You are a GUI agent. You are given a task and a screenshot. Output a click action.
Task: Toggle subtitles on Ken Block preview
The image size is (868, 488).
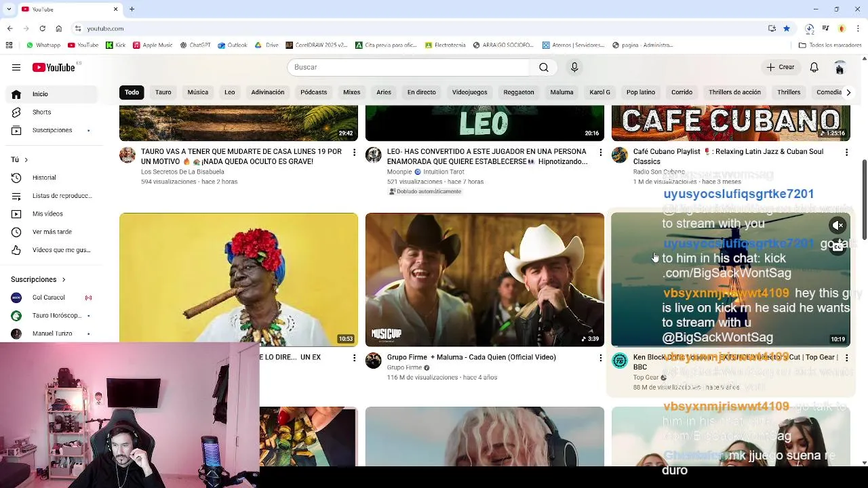pyautogui.click(x=838, y=247)
